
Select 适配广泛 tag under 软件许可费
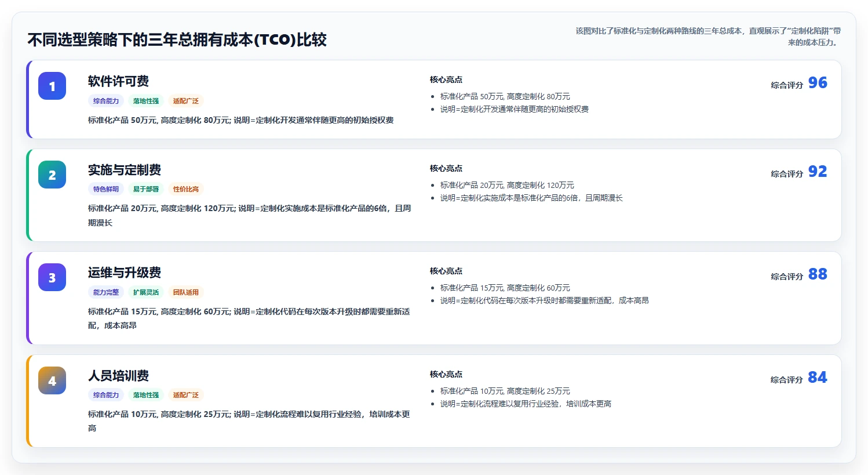pyautogui.click(x=186, y=101)
